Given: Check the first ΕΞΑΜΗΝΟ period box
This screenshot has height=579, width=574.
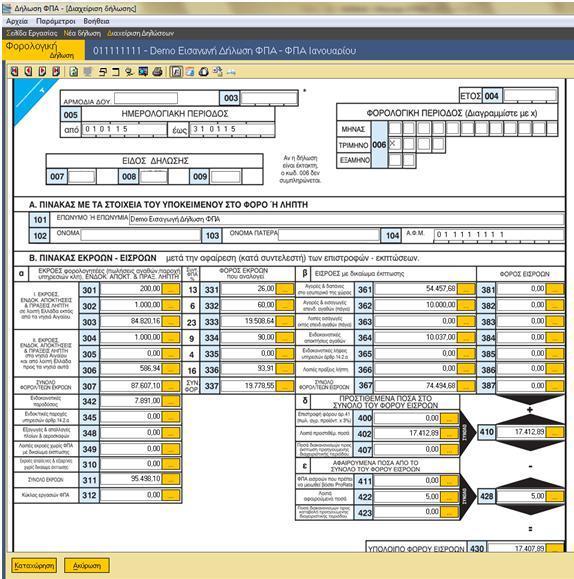Looking at the screenshot, I should (395, 160).
